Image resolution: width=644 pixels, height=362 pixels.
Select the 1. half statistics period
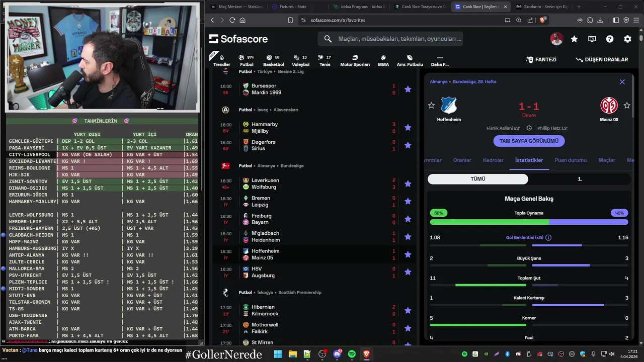pos(580,179)
